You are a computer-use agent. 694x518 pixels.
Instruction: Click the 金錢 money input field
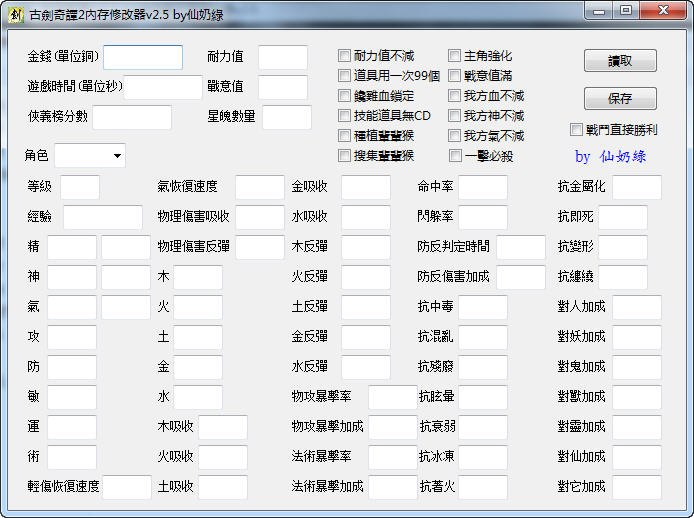click(x=143, y=57)
